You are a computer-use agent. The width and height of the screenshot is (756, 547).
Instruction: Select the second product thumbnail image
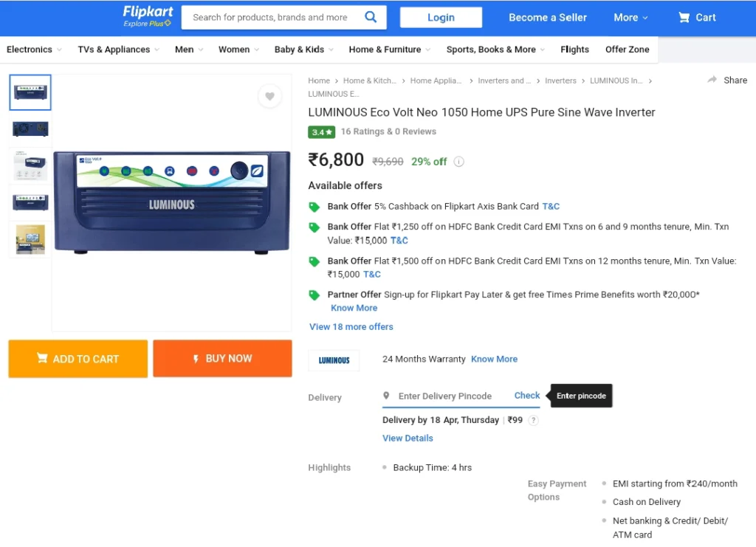coord(30,128)
